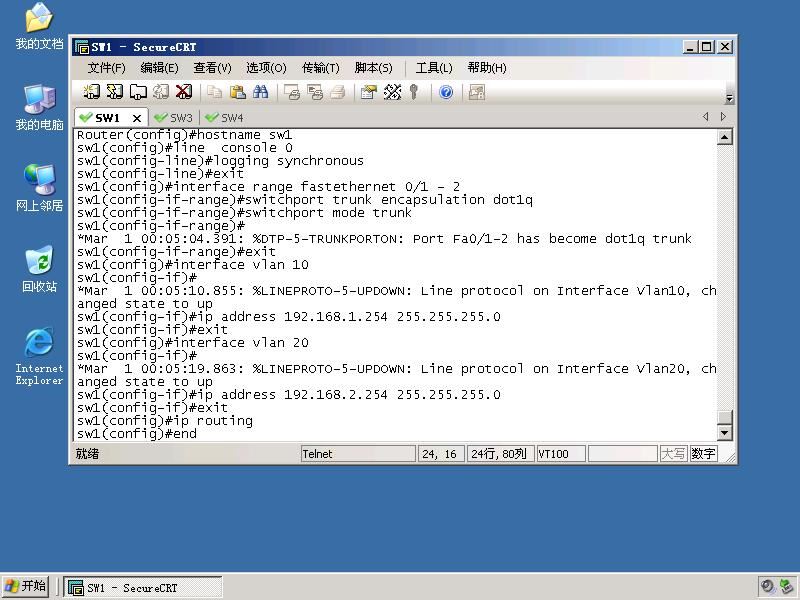The image size is (800, 600).
Task: Open the 工具(L) menu
Action: (434, 68)
